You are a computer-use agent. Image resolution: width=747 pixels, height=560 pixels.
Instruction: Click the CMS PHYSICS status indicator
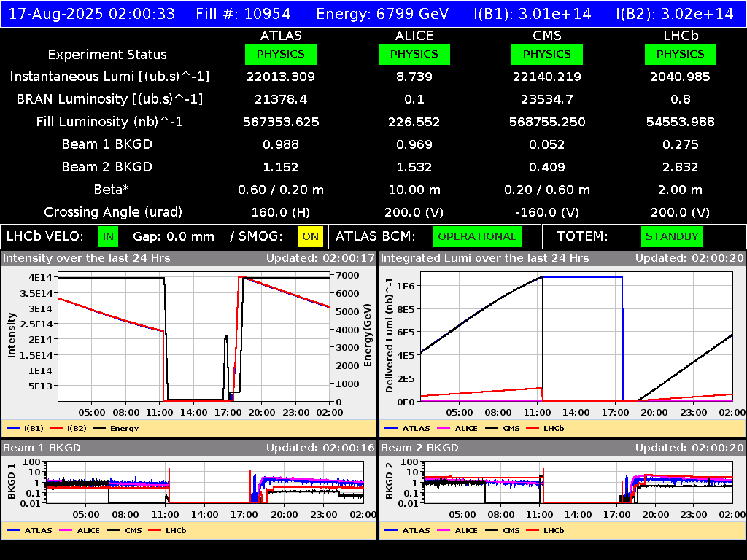(547, 54)
